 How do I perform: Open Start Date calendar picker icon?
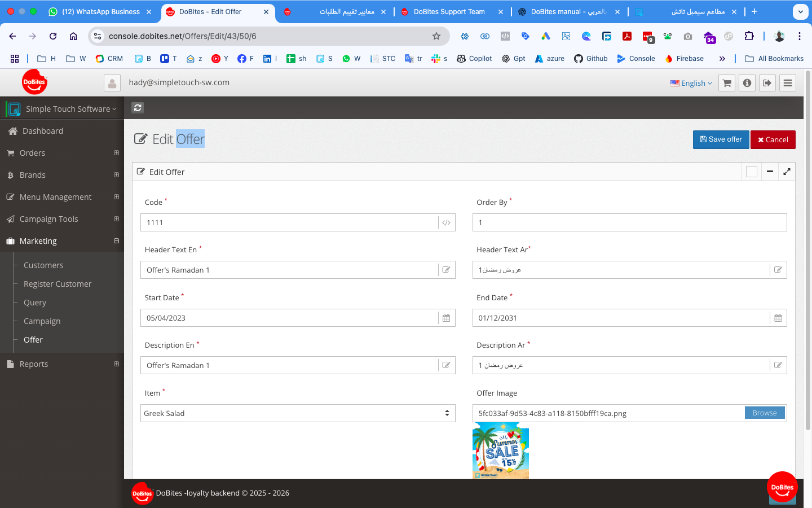click(x=446, y=318)
